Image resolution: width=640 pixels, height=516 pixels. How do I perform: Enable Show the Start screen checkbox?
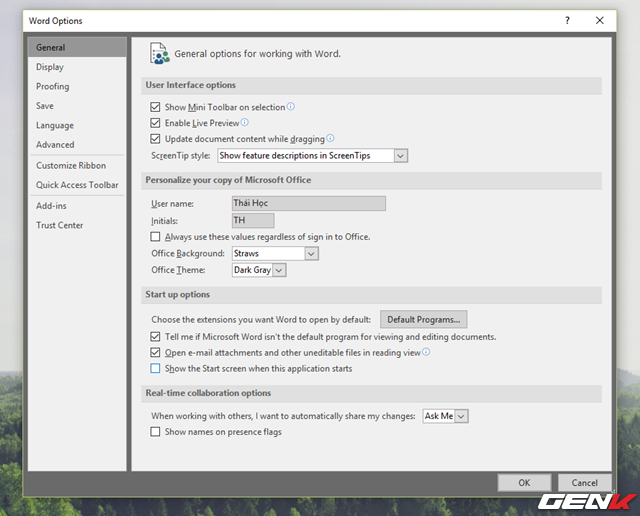click(x=155, y=369)
